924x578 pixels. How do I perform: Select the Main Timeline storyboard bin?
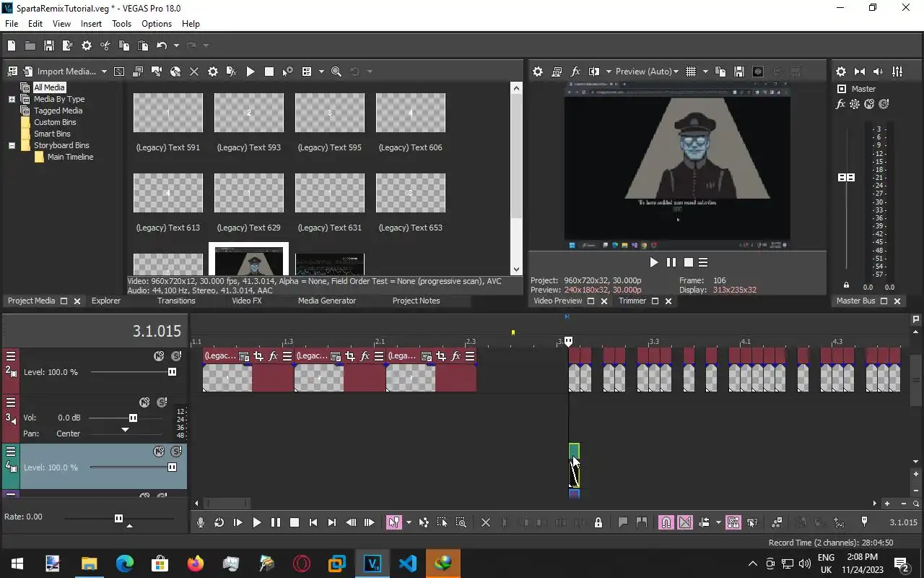70,157
